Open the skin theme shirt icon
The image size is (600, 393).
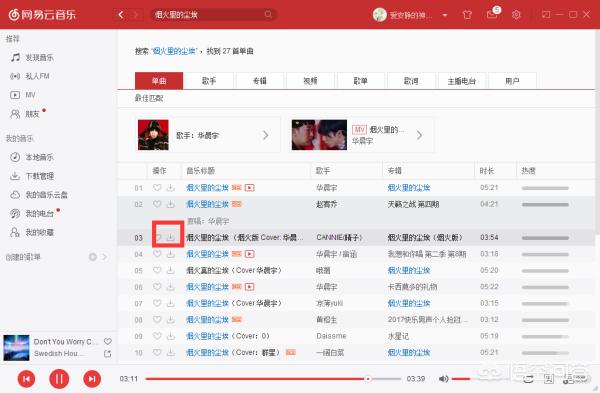coord(467,15)
